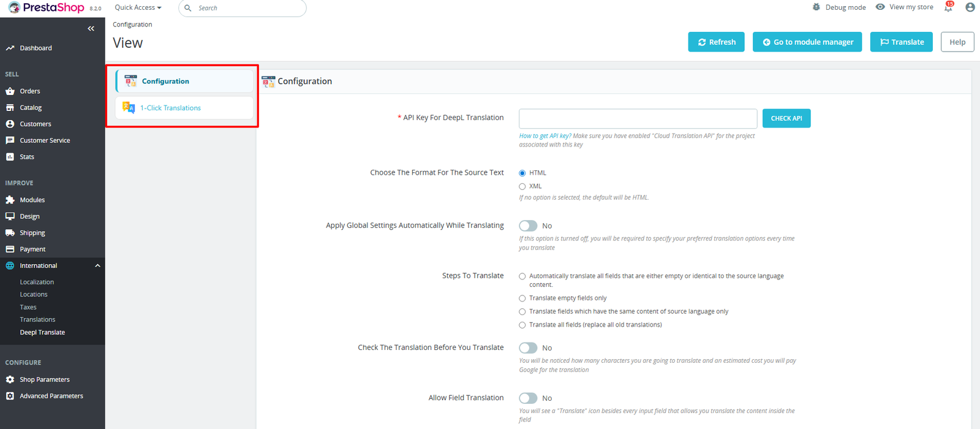Expand the Shop Parameters menu

click(44, 380)
